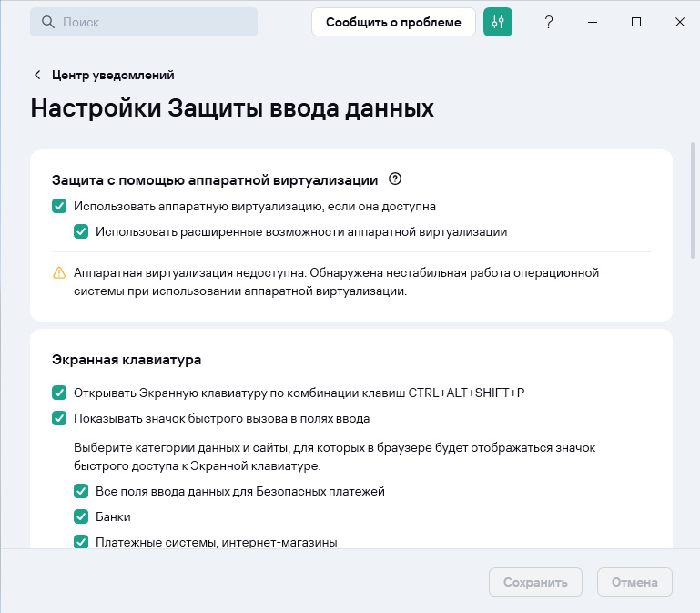Maximize the settings window
The image size is (700, 613).
[x=636, y=22]
